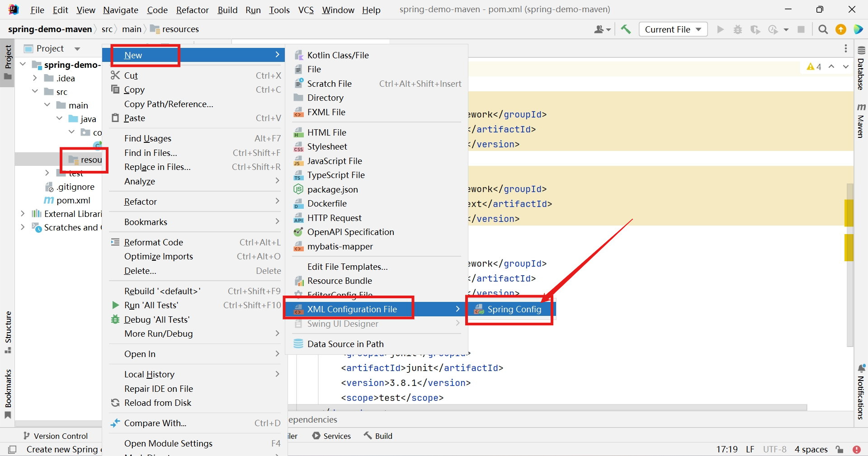Toggle the read-only lock icon in status bar

(840, 449)
